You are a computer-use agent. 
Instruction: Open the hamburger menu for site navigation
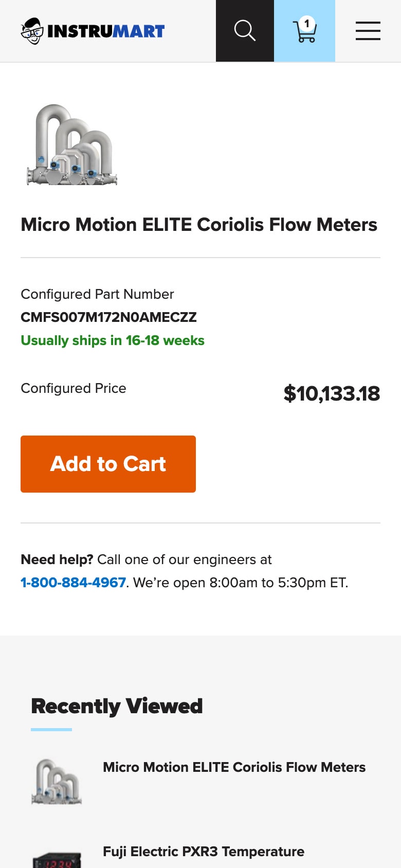pyautogui.click(x=368, y=31)
